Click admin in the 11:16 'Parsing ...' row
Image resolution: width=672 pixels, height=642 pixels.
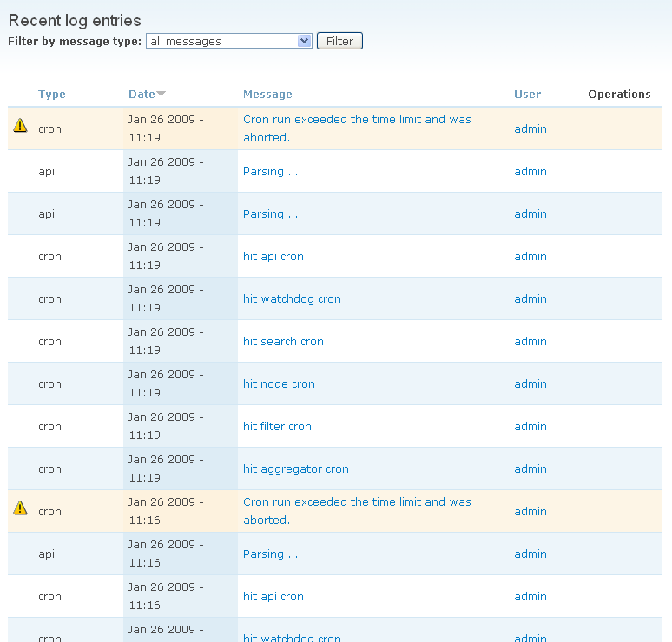[x=530, y=554]
